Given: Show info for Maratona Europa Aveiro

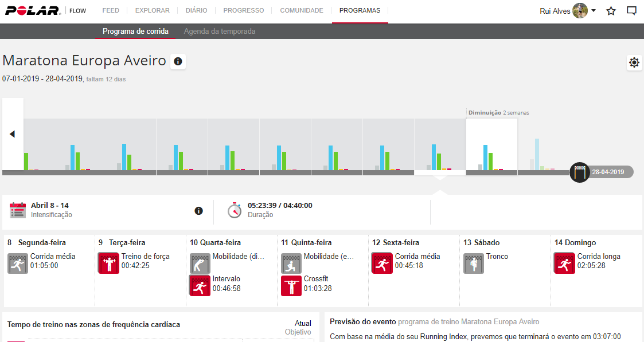Looking at the screenshot, I should coord(178,61).
